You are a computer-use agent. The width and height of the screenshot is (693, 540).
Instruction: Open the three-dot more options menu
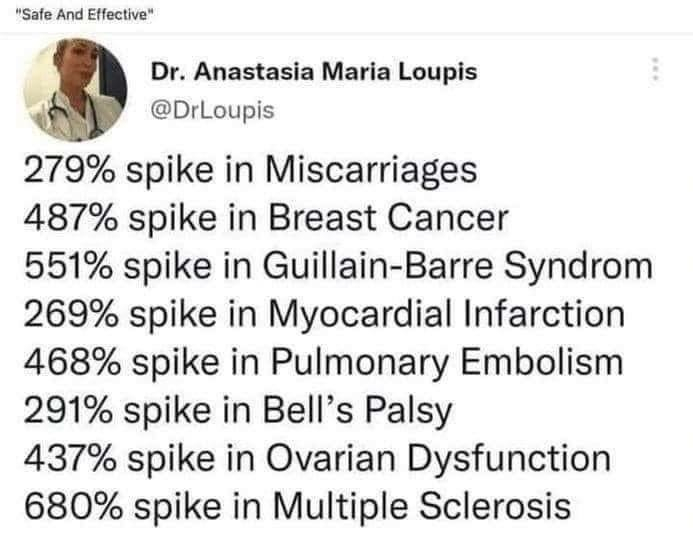point(656,69)
